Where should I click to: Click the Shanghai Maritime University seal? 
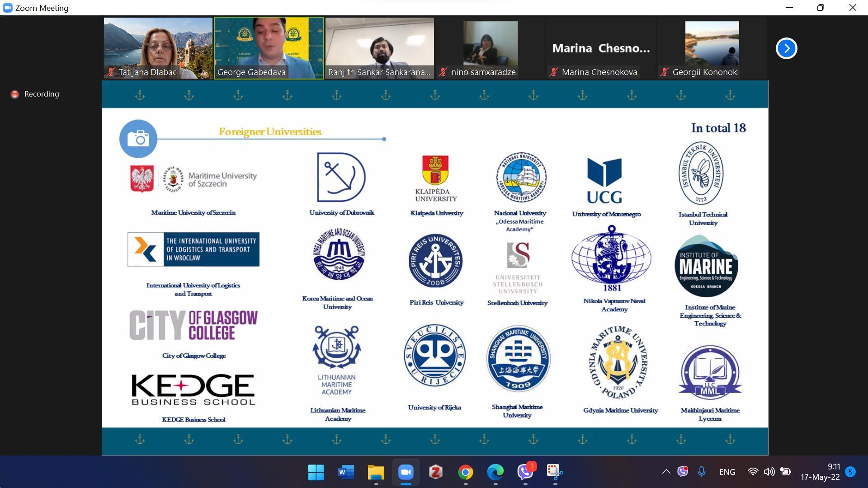(x=518, y=358)
